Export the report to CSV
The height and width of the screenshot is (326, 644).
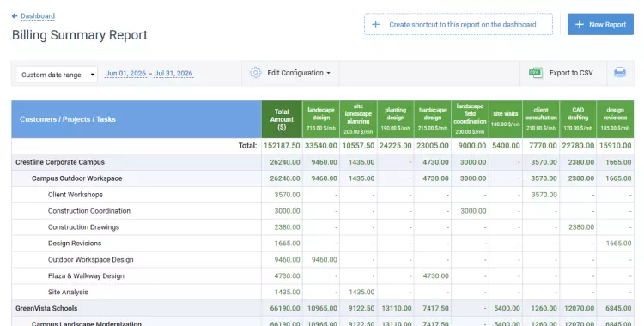click(x=571, y=73)
